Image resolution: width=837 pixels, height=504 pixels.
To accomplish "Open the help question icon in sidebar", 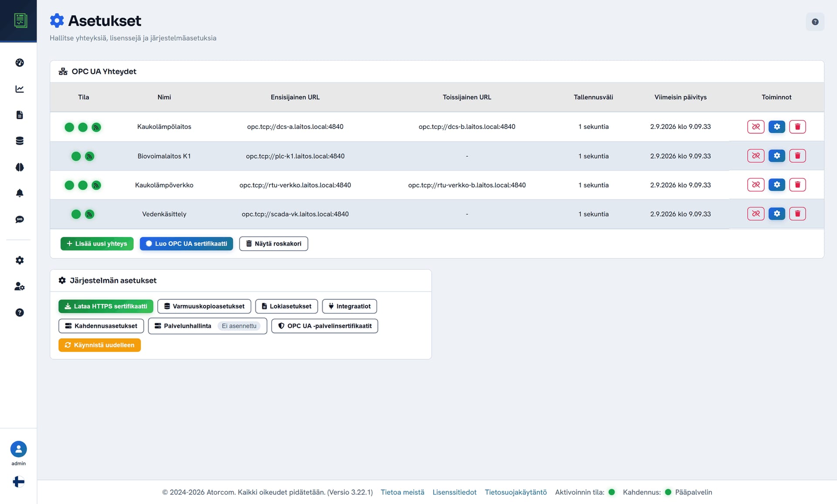I will [x=20, y=312].
